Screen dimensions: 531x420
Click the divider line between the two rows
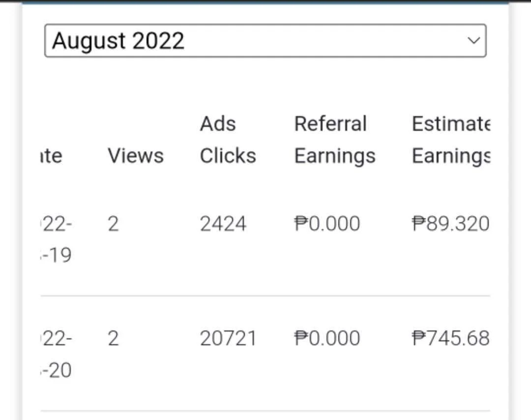pos(265,296)
